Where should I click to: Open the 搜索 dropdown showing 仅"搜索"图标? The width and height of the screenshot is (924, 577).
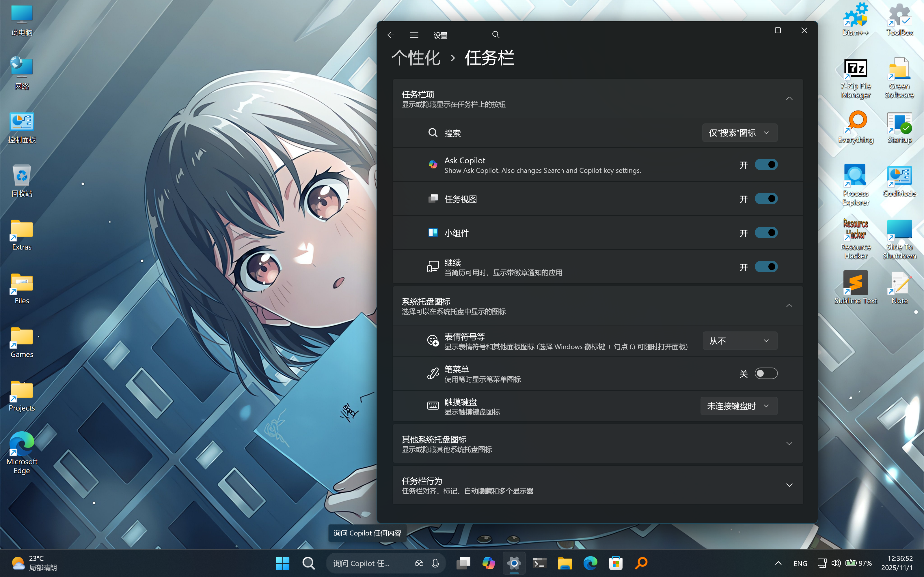pyautogui.click(x=739, y=133)
